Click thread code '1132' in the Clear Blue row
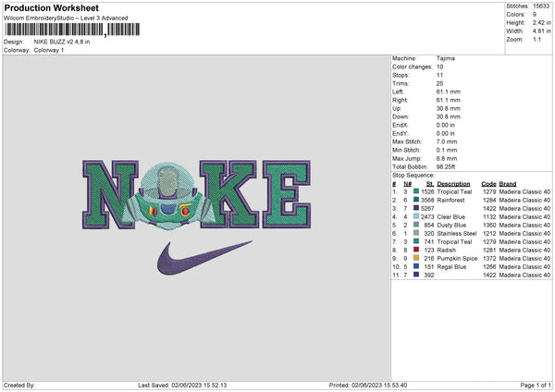 pos(489,217)
